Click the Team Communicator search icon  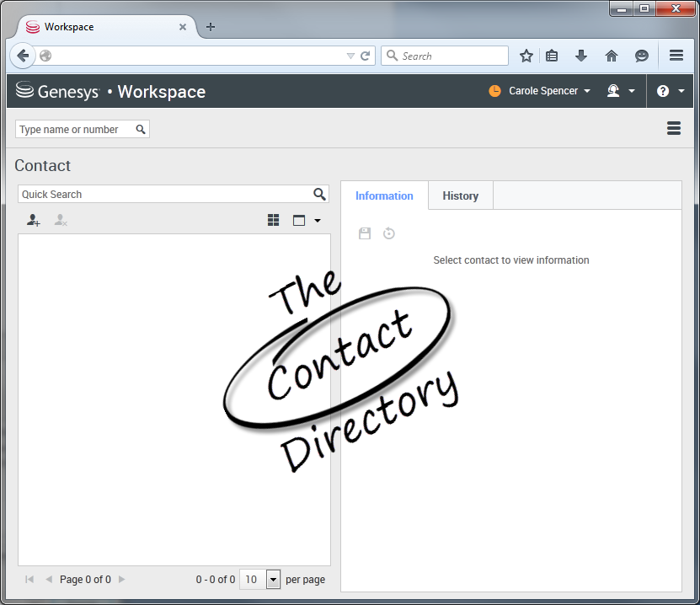click(x=141, y=129)
